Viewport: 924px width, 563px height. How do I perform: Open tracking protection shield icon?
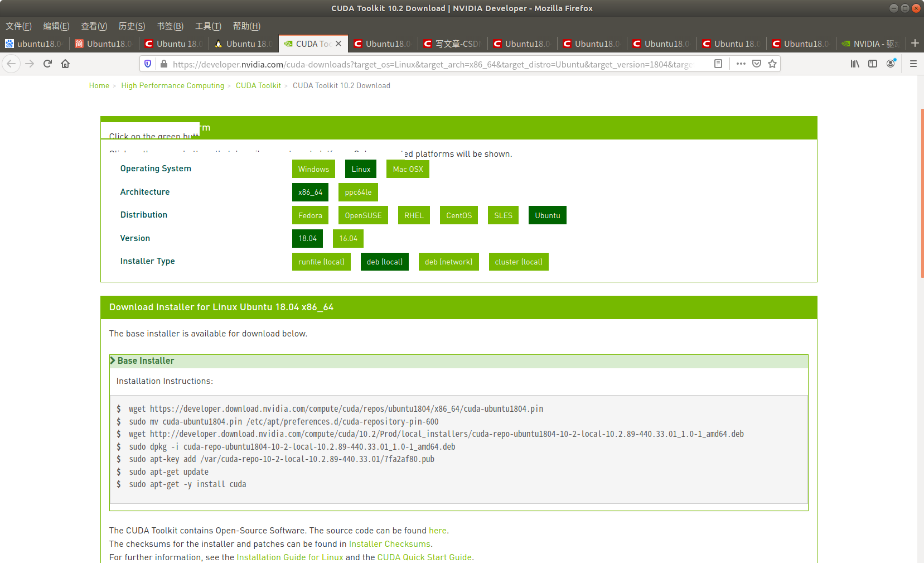point(148,64)
